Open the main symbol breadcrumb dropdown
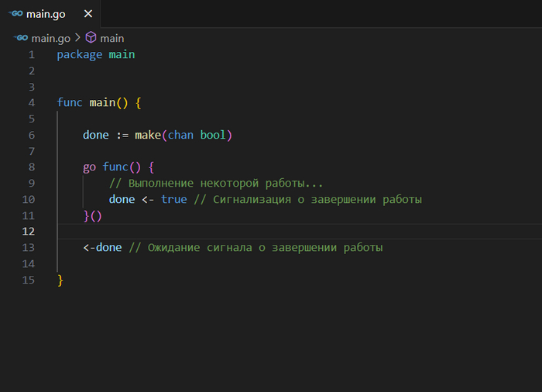The image size is (542, 392). pos(111,38)
